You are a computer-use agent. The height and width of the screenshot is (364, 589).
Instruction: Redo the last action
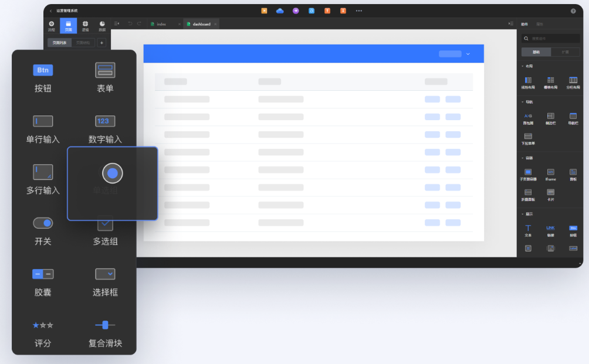(139, 23)
